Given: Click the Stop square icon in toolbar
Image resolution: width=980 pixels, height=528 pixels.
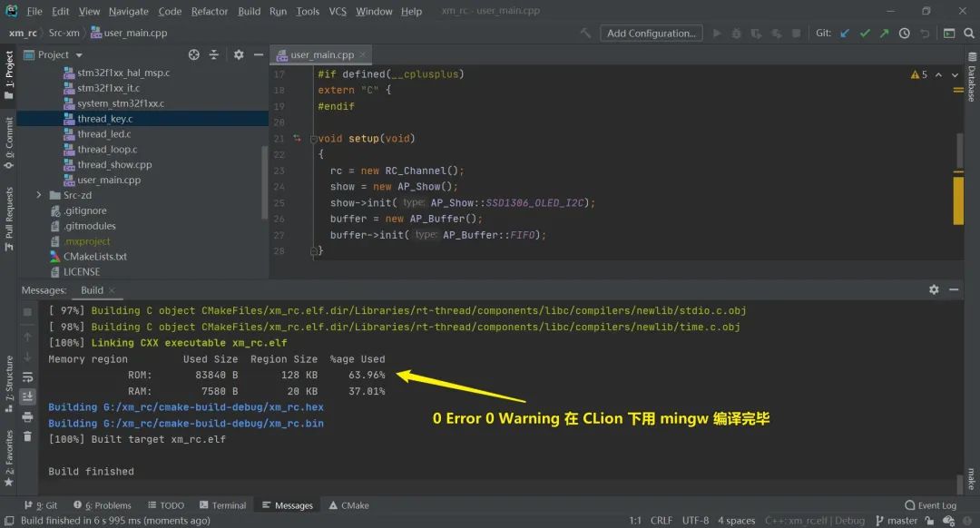Looking at the screenshot, I should click(x=797, y=34).
